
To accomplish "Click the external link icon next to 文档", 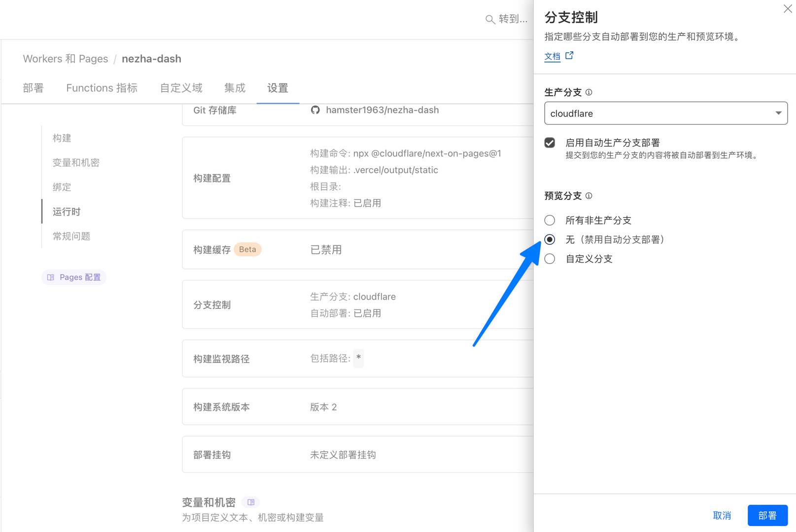I will point(569,56).
